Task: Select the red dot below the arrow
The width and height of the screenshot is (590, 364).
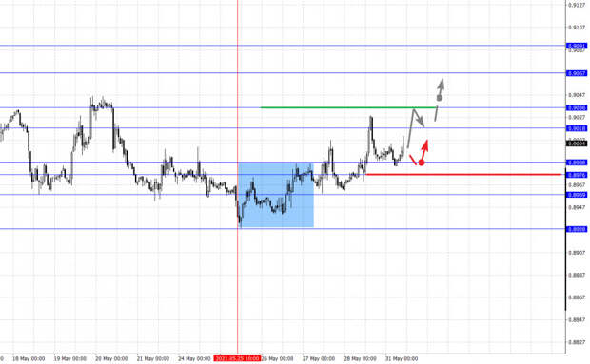Action: coord(422,163)
